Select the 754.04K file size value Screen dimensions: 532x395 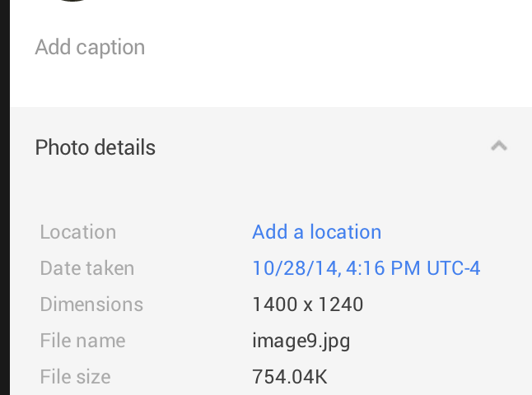pyautogui.click(x=290, y=377)
